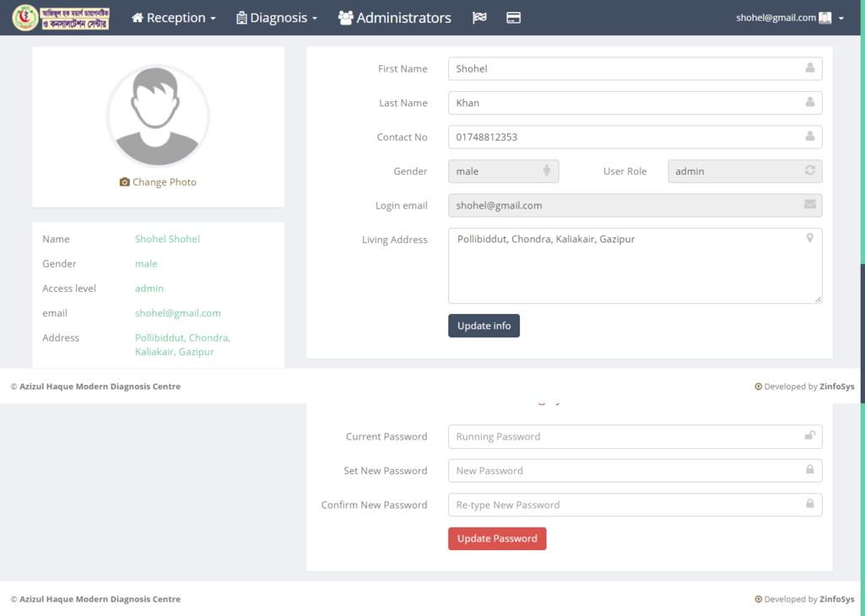This screenshot has height=616, width=865.
Task: Click the Contact No input field
Action: (624, 137)
